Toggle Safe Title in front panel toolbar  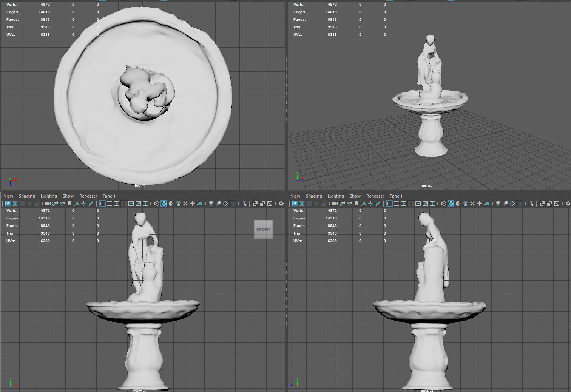145,204
